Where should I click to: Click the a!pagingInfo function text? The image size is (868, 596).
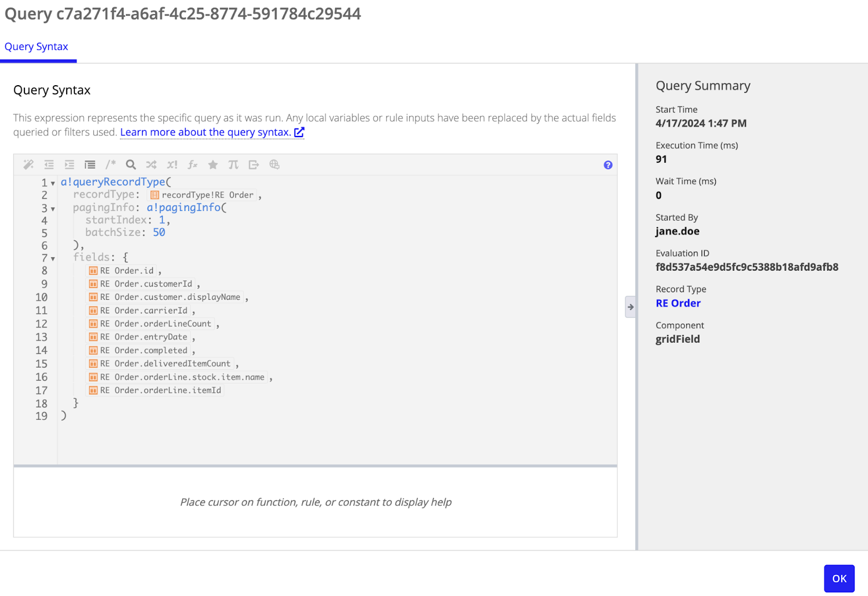click(184, 207)
